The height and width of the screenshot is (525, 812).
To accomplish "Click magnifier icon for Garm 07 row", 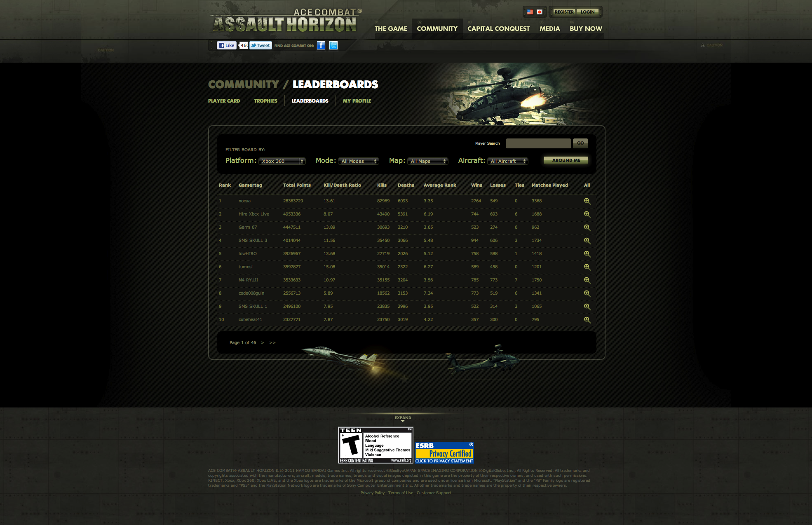I will 587,227.
